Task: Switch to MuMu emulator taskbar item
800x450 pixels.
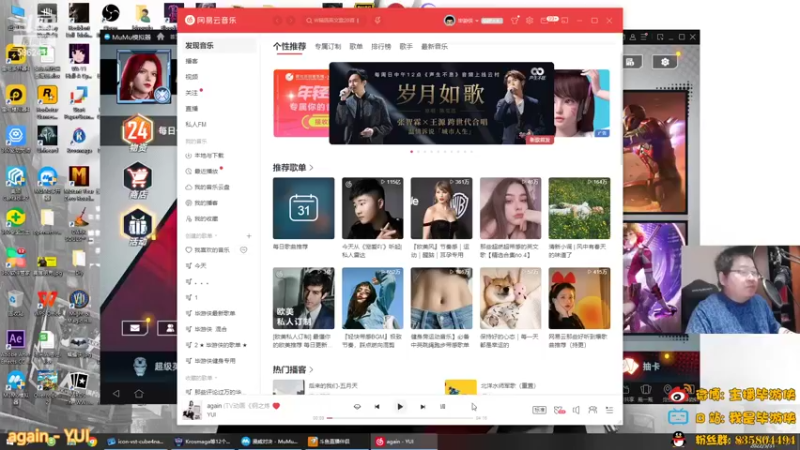Action: click(x=269, y=441)
